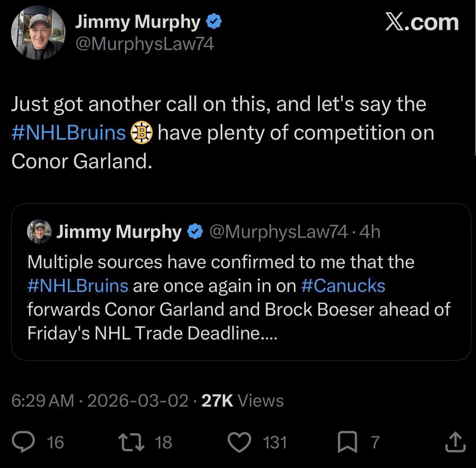Click the 6:29 AM post timestamp
This screenshot has width=476, height=468.
(x=43, y=400)
